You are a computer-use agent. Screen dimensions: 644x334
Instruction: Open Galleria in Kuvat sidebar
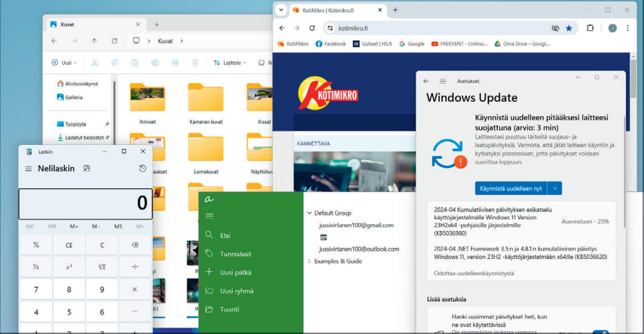pos(70,97)
